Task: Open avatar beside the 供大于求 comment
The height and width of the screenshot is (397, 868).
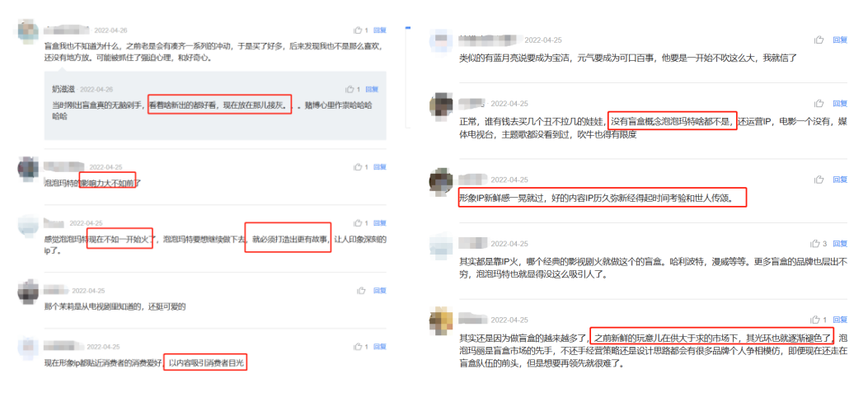Action: click(x=441, y=319)
